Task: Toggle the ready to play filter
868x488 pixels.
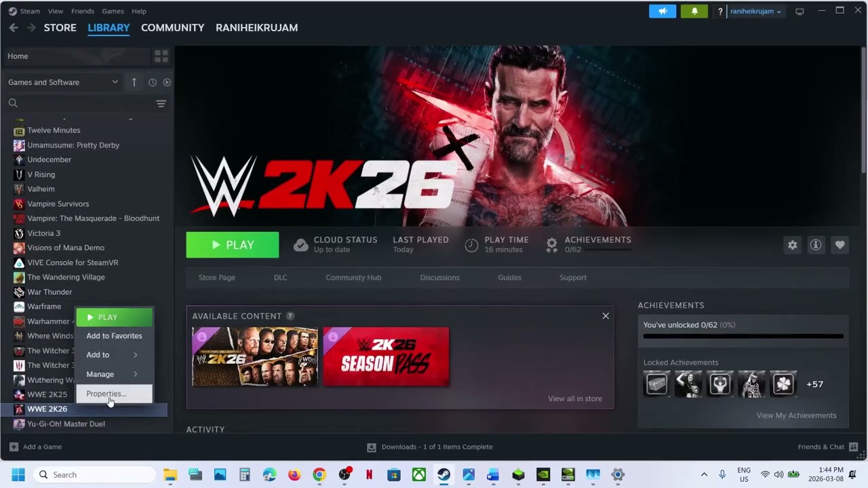Action: [x=167, y=82]
